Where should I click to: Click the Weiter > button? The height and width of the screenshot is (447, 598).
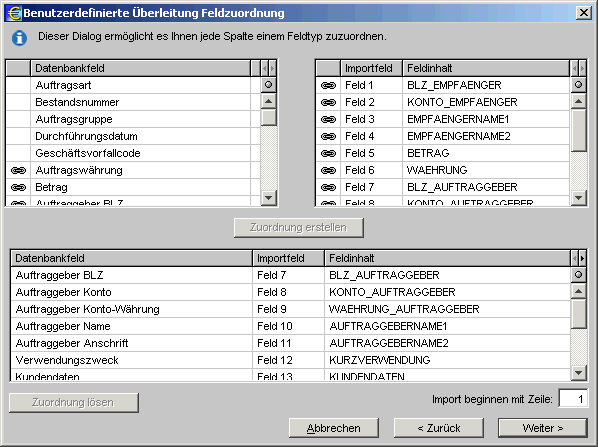click(543, 428)
